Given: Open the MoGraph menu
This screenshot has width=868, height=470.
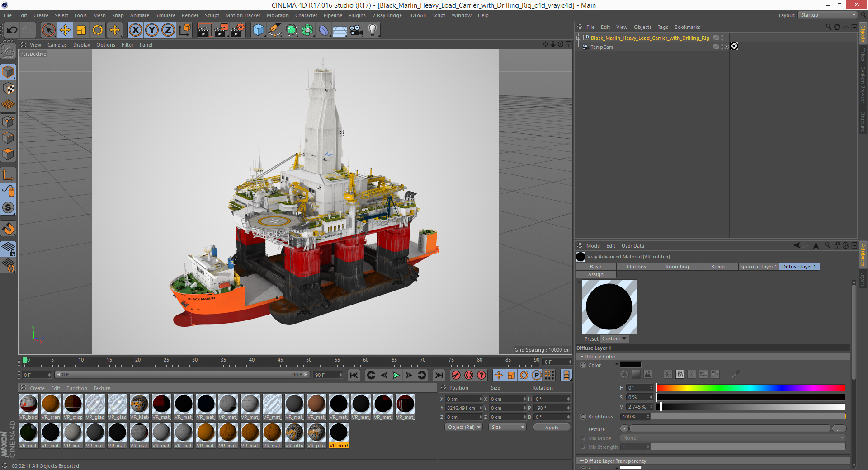Looking at the screenshot, I should (x=278, y=15).
